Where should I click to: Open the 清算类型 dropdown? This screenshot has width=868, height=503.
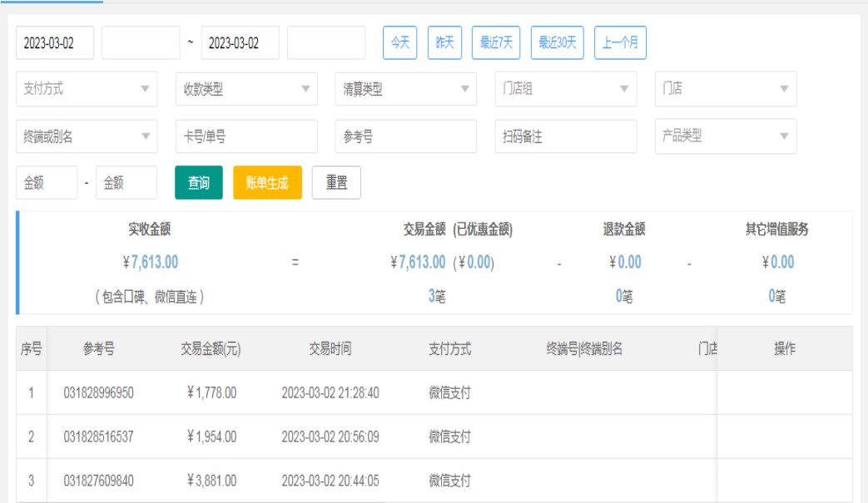[x=406, y=89]
